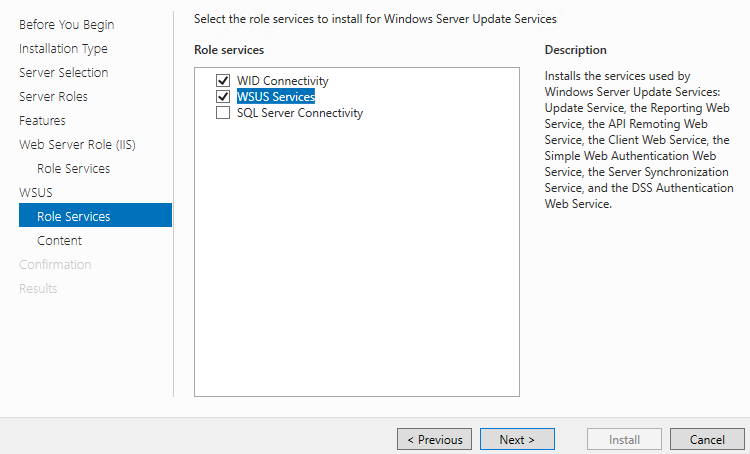The image size is (750, 454).
Task: Select the WSUS step in the sidebar
Action: [x=36, y=192]
